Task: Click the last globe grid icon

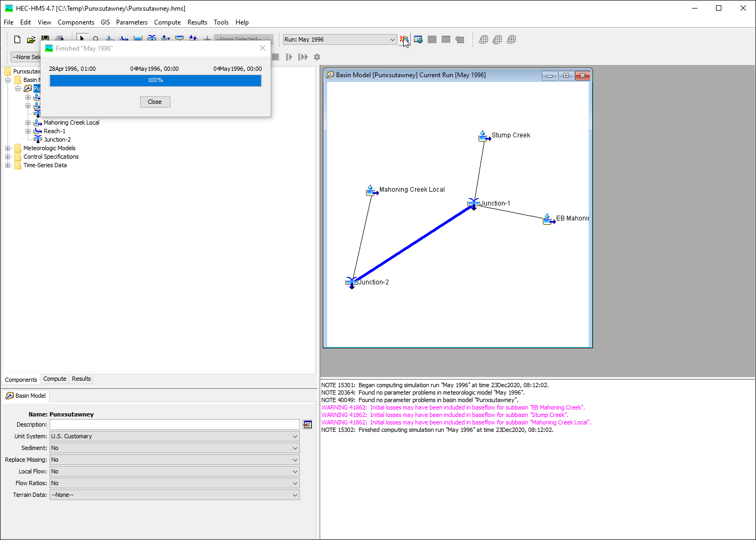Action: 511,39
